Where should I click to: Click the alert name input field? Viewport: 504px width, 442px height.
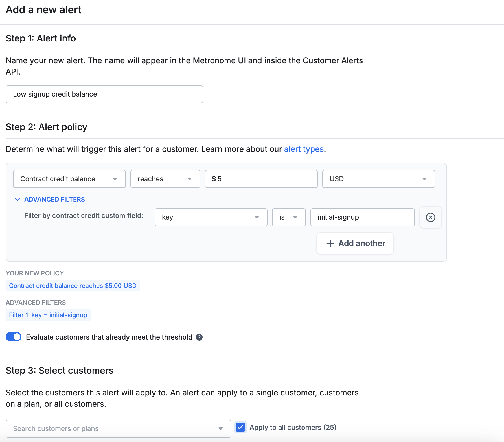coord(104,94)
